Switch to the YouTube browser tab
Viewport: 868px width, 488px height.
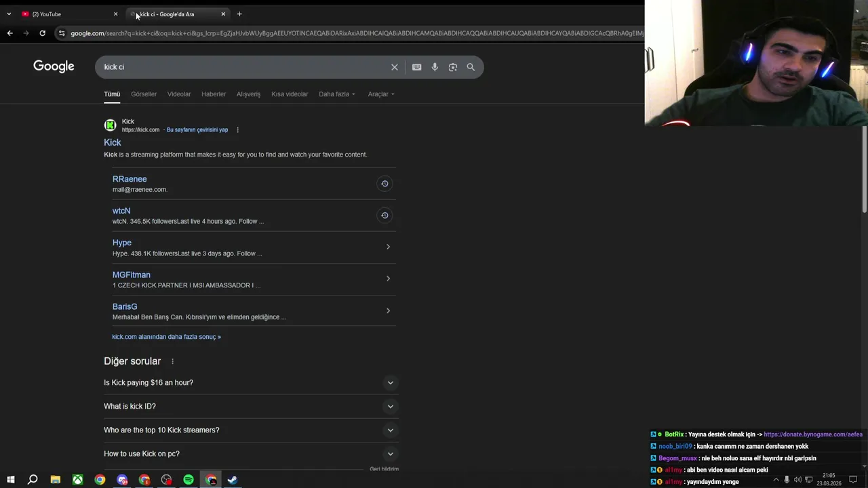click(x=68, y=14)
